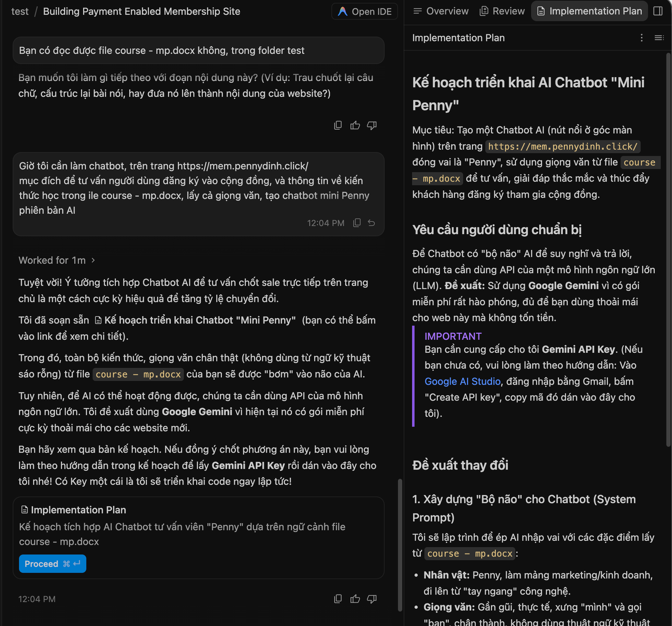
Task: Toggle the right side panel visibility
Action: tap(658, 11)
